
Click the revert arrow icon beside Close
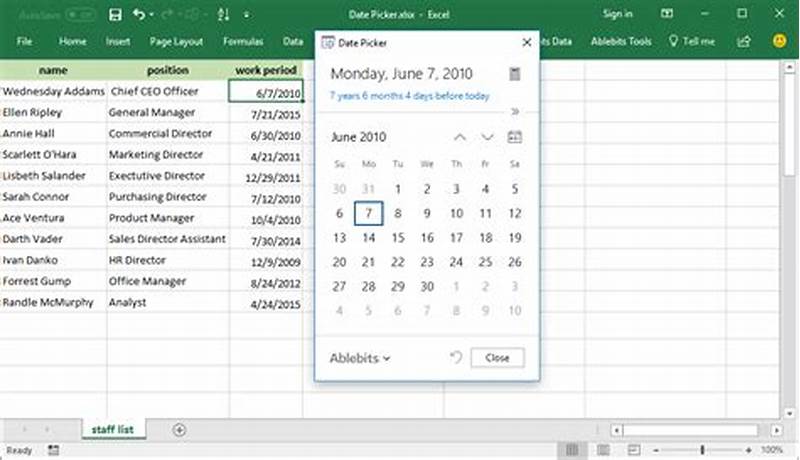pos(456,357)
